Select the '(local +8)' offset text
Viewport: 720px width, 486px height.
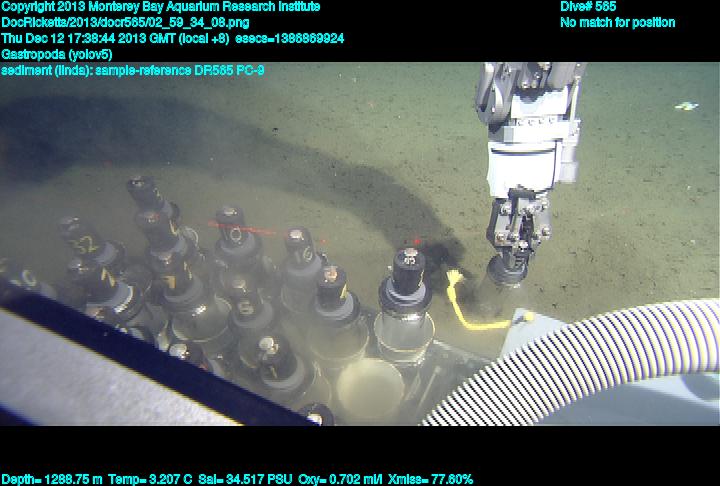tap(204, 38)
